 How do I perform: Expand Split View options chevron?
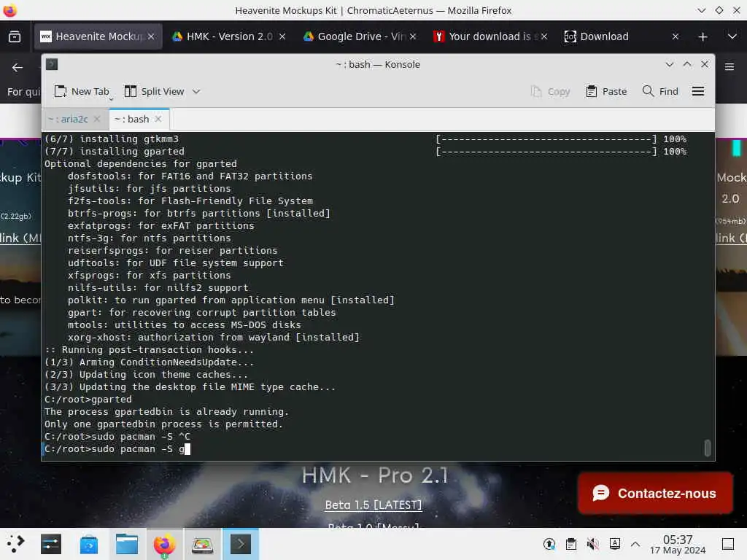[x=196, y=91]
